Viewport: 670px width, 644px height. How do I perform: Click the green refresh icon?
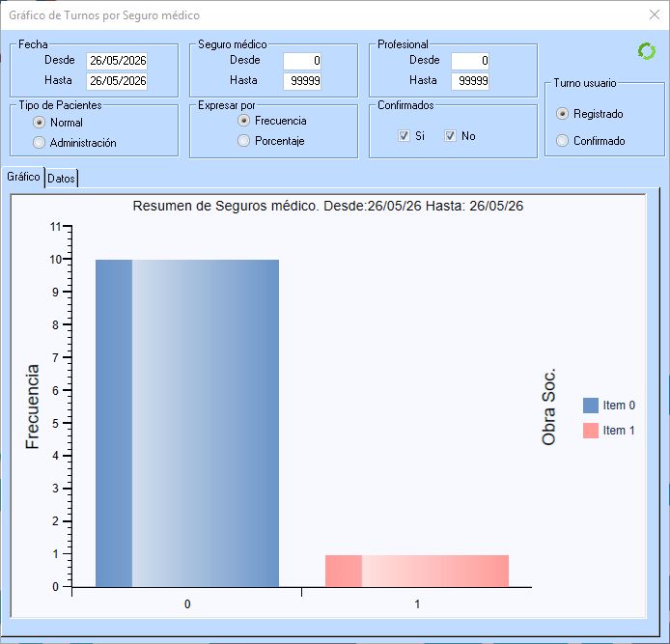click(x=647, y=51)
